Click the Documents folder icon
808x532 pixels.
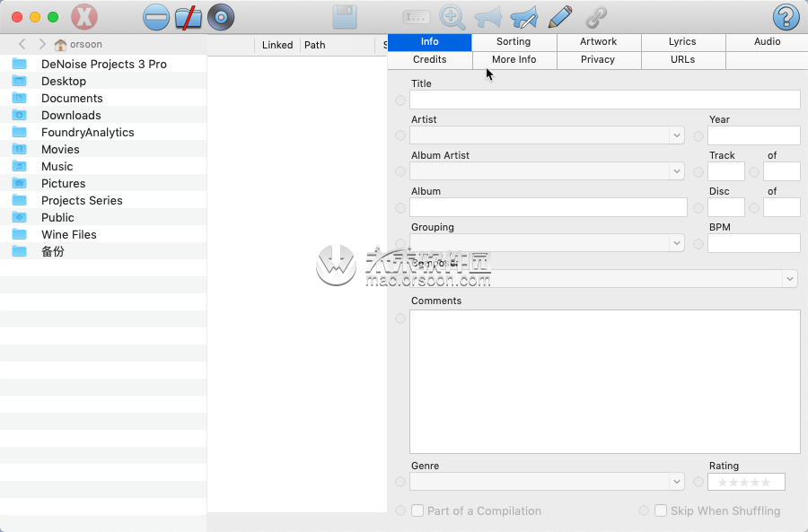(20, 98)
